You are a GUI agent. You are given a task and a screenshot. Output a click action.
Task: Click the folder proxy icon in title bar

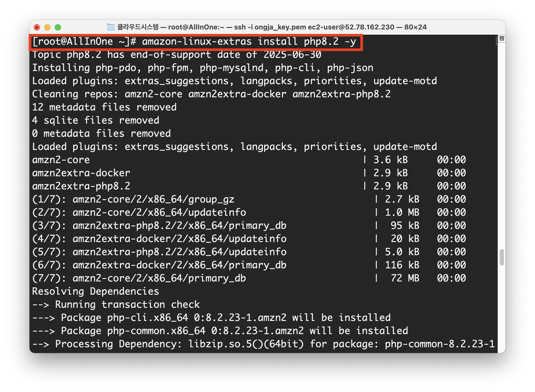point(111,27)
